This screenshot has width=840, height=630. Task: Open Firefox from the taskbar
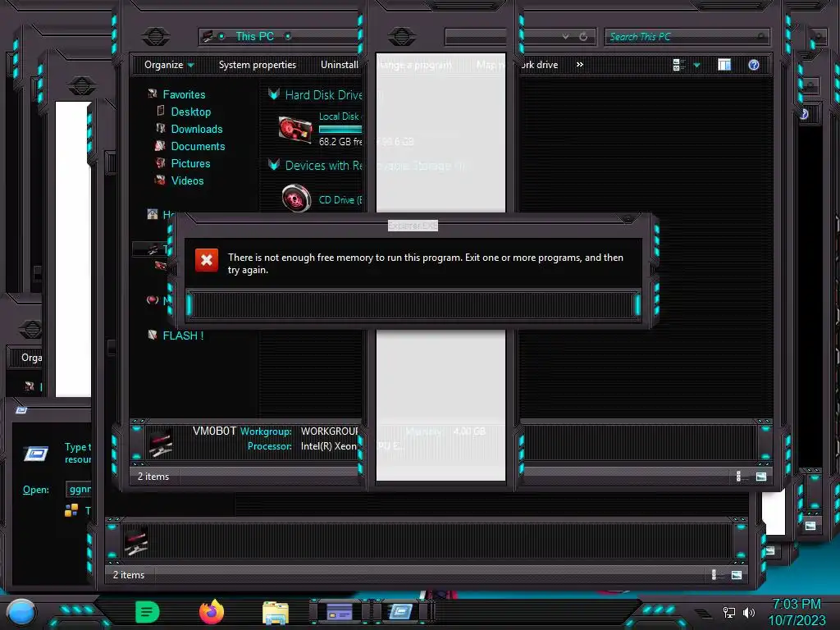212,612
